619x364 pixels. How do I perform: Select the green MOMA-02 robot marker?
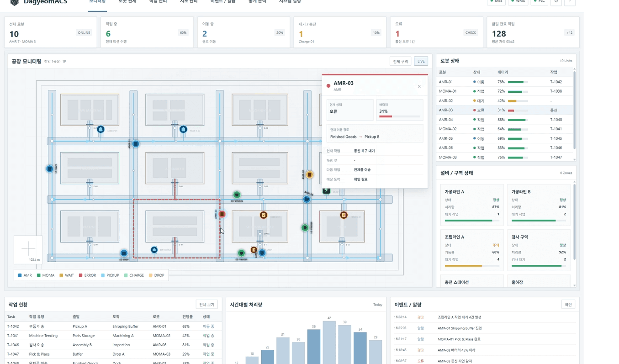tap(237, 195)
